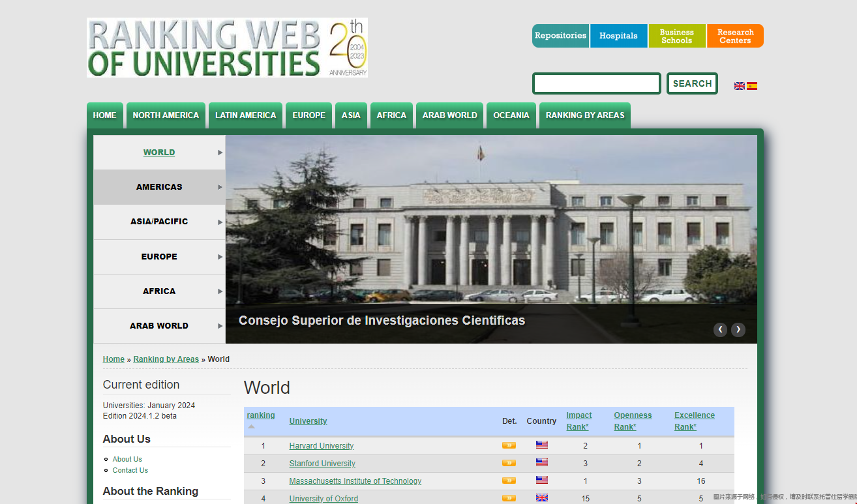The image size is (857, 504).
Task: Open the Stanford University link
Action: (322, 464)
